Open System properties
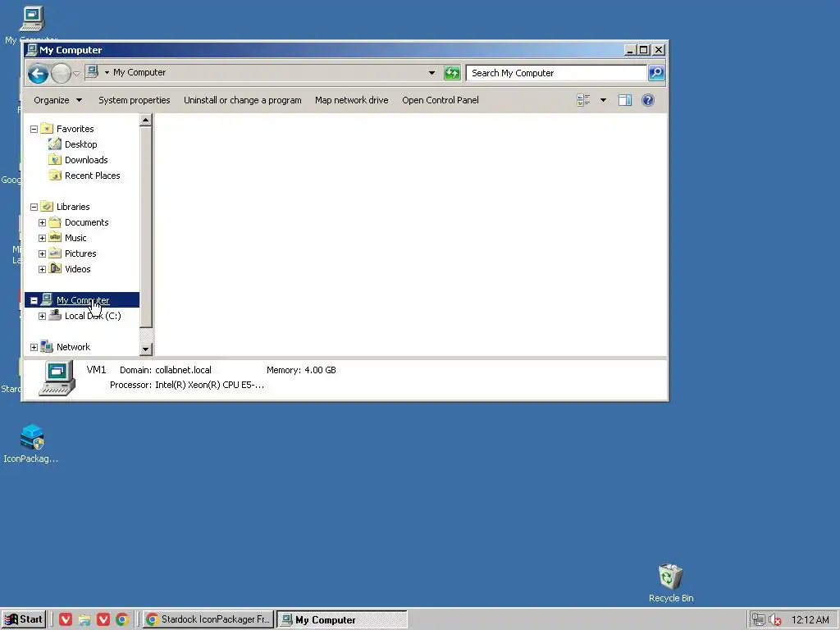 [134, 100]
